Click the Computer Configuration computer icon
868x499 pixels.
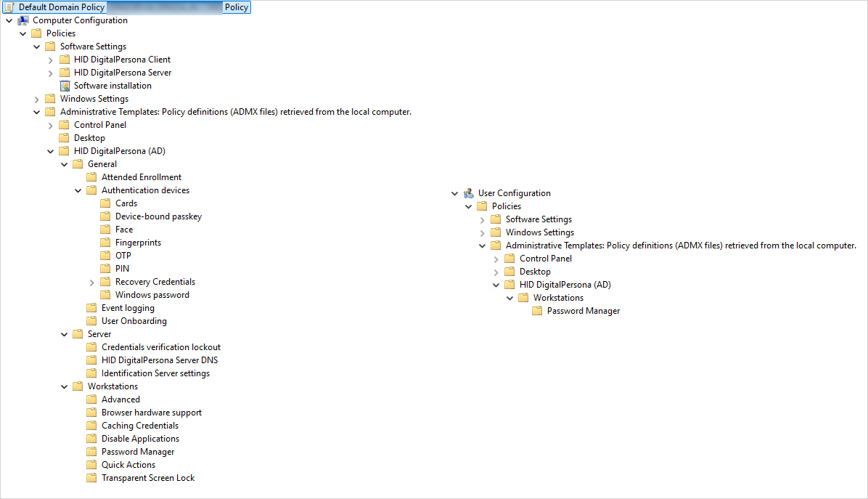click(x=23, y=20)
